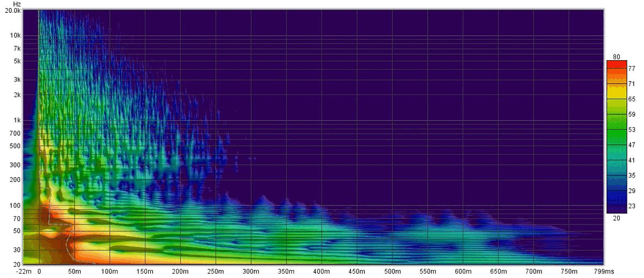The width and height of the screenshot is (644, 278).
Task: Click the 5k frequency axis label
Action: point(16,61)
